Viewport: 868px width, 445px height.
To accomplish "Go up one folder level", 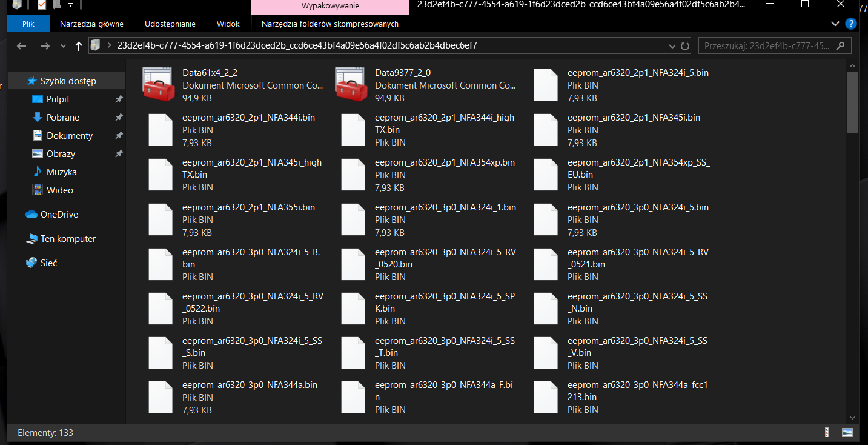I will pyautogui.click(x=78, y=46).
